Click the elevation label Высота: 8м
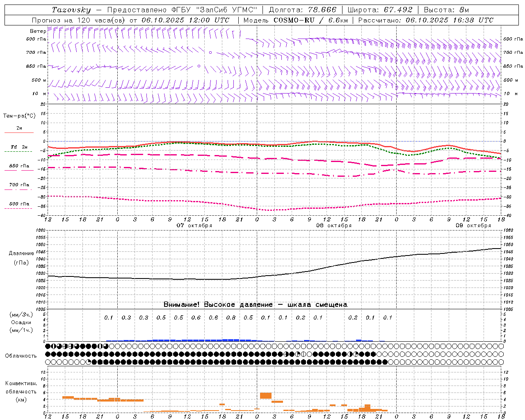The image size is (525, 420). click(x=446, y=10)
